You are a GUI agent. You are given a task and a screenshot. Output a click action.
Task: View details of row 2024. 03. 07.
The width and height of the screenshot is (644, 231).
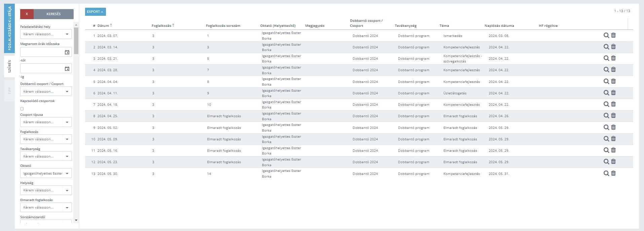coord(606,35)
